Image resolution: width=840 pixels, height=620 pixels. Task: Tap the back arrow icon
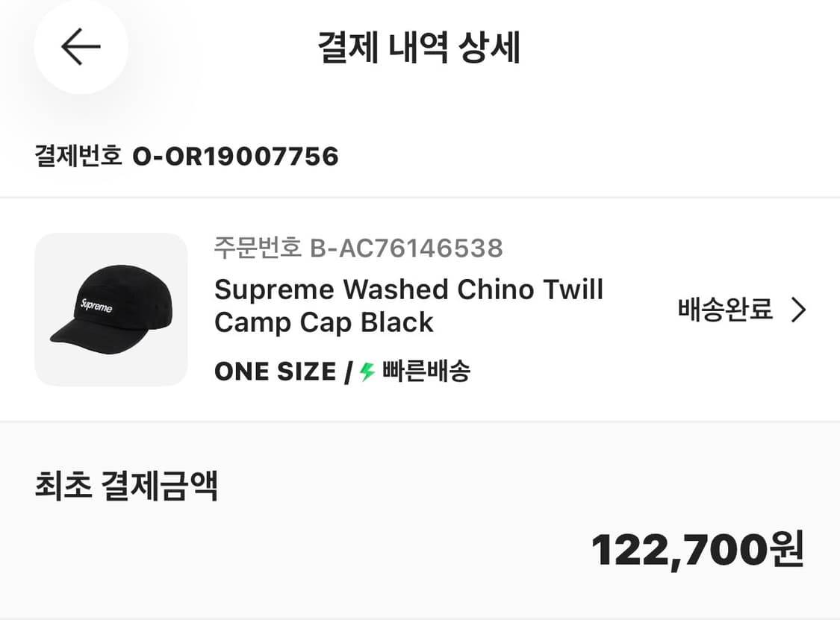click(x=81, y=47)
